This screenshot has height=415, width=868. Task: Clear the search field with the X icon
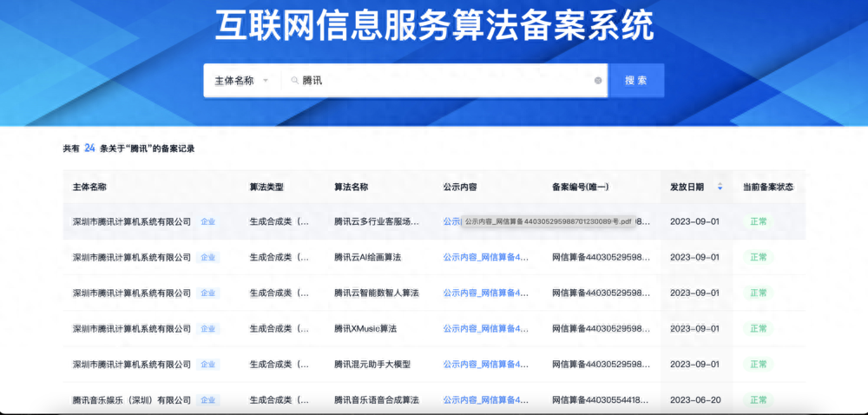[x=598, y=81]
